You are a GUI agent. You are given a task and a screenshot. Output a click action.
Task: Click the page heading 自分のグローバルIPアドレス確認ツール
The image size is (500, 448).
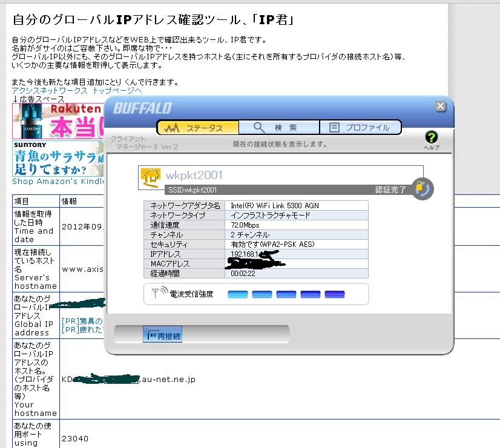pos(153,20)
